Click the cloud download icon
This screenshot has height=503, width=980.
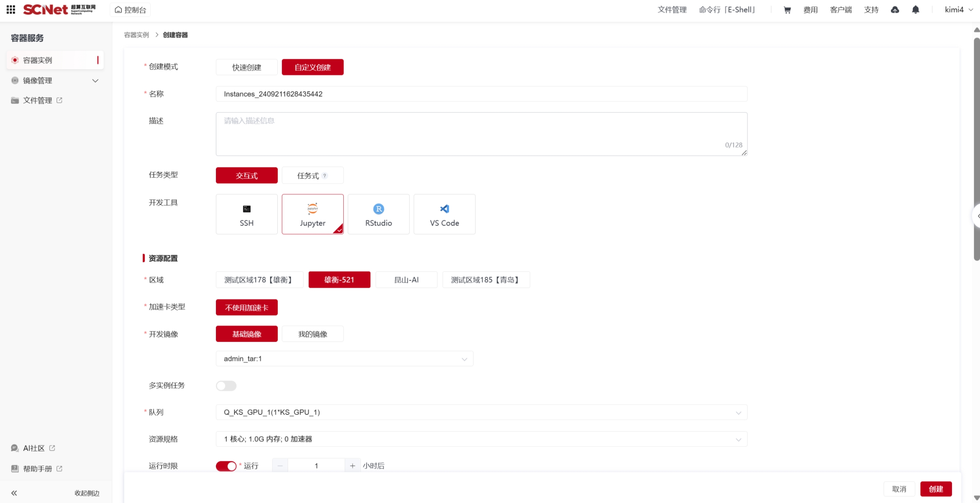[895, 10]
